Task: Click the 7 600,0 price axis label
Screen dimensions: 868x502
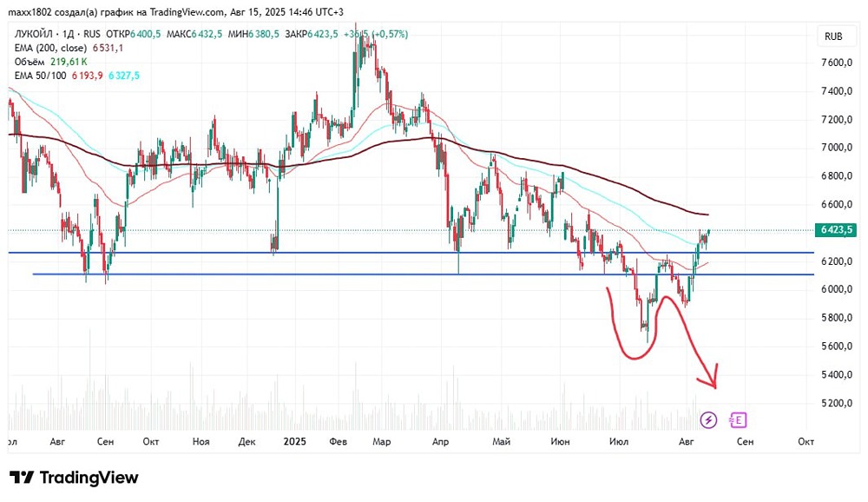Action: (x=837, y=63)
